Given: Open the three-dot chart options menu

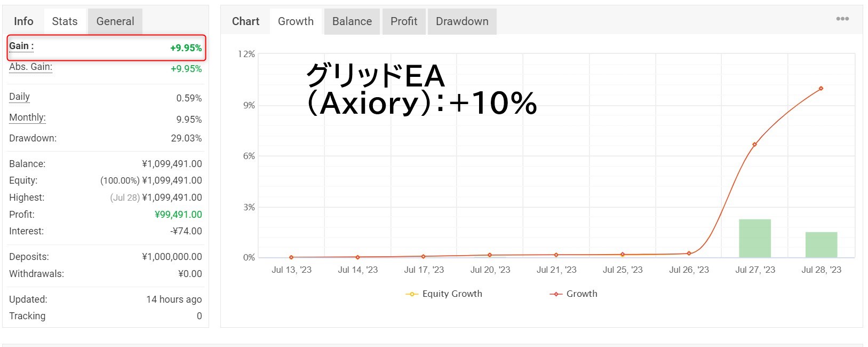Looking at the screenshot, I should [842, 19].
